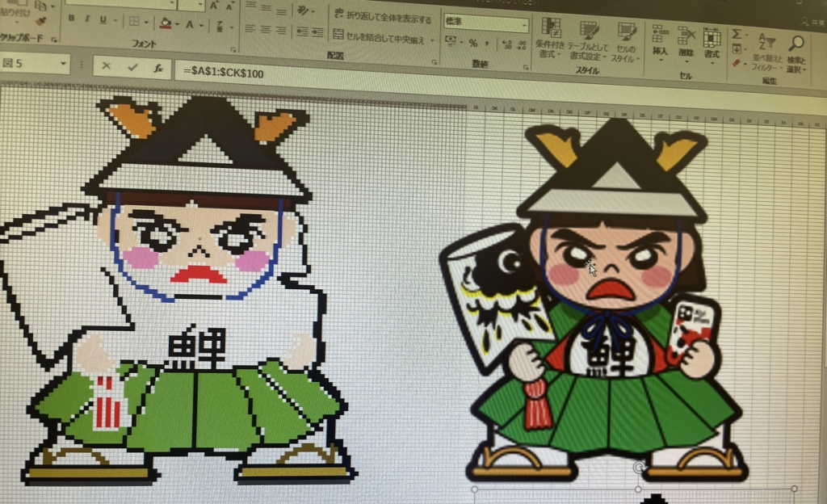Open the alignment settings dialog launcher

pos(434,61)
